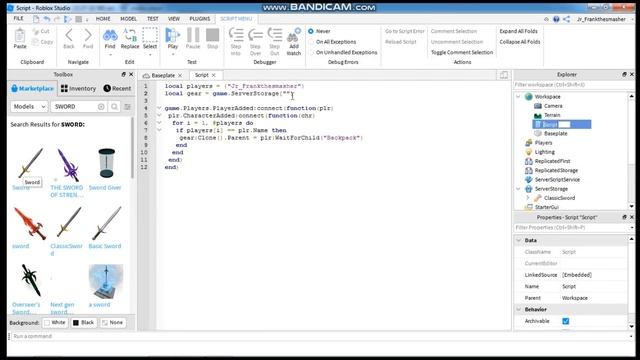Collapse the Behavior properties section
This screenshot has height=360, width=640.
click(x=519, y=309)
